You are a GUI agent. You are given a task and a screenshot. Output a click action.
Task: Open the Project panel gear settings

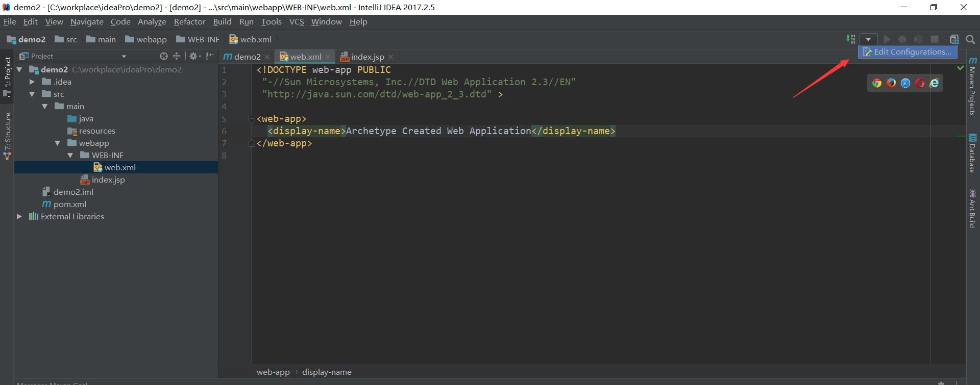(194, 56)
